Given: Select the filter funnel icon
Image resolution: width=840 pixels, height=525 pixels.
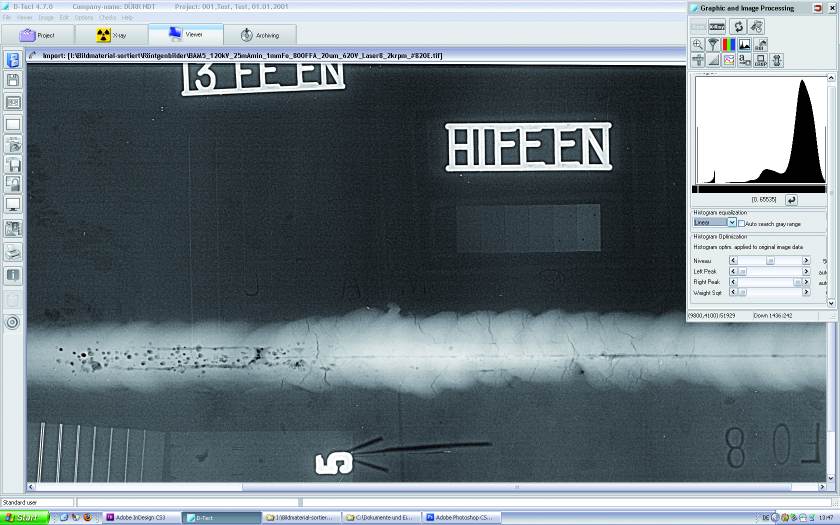Looking at the screenshot, I should click(x=713, y=45).
